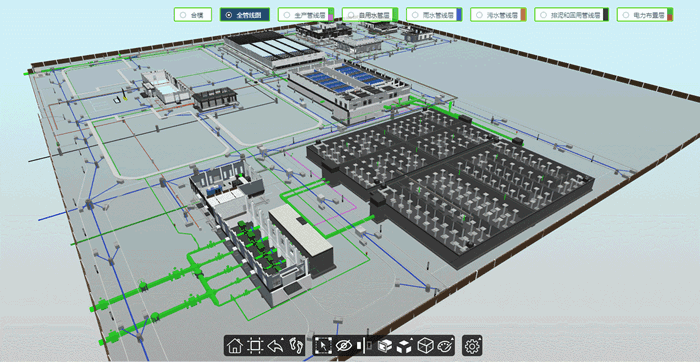Activate the fit-to-frame box icon

click(255, 345)
